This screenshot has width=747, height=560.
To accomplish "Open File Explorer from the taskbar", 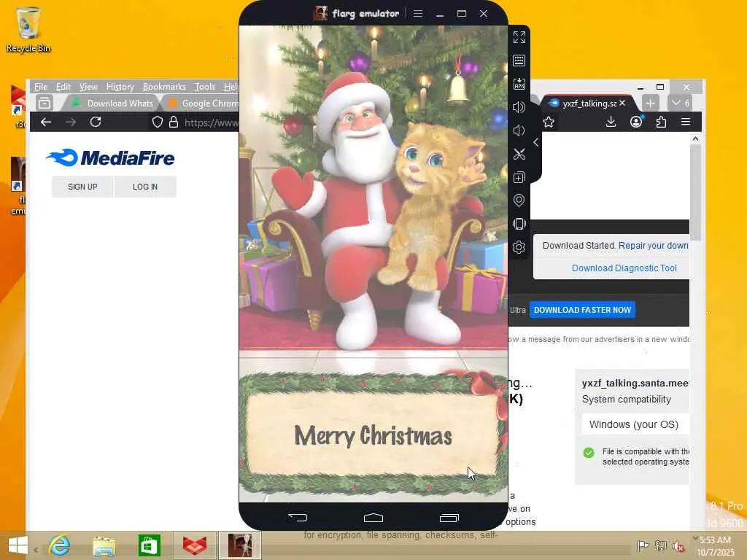I will click(x=104, y=546).
